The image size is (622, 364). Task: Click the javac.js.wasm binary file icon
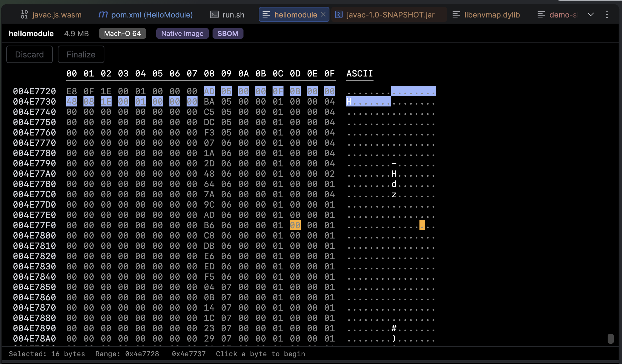pos(24,14)
